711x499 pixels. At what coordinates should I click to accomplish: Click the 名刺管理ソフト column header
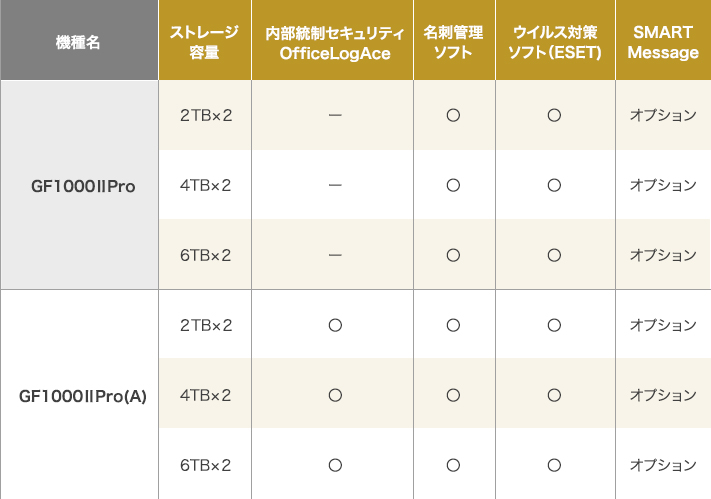point(453,43)
